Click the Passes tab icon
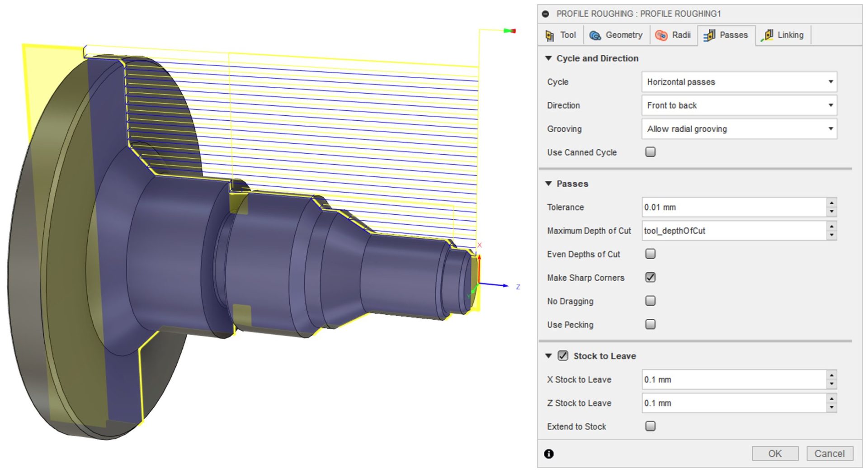 click(x=709, y=35)
